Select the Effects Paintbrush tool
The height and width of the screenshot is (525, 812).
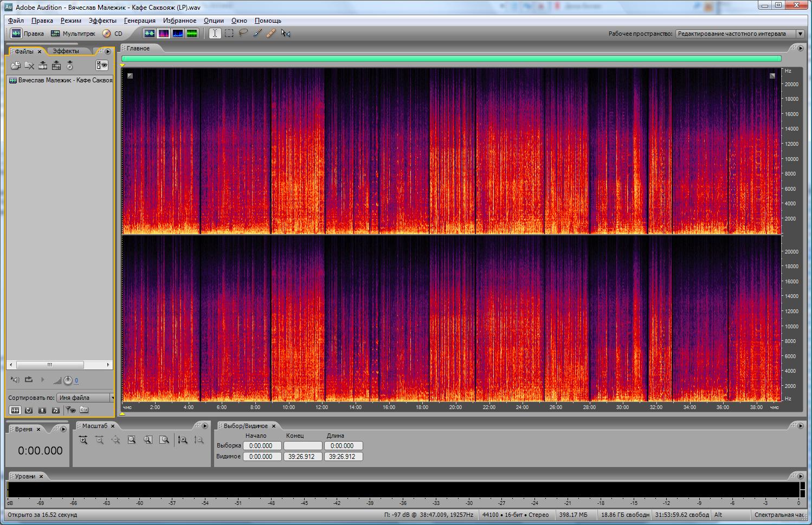tap(257, 33)
